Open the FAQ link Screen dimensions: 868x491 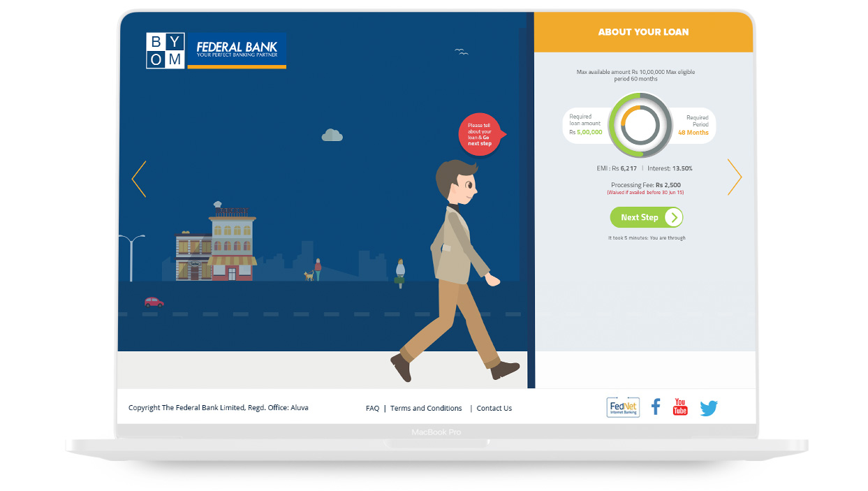tap(372, 409)
